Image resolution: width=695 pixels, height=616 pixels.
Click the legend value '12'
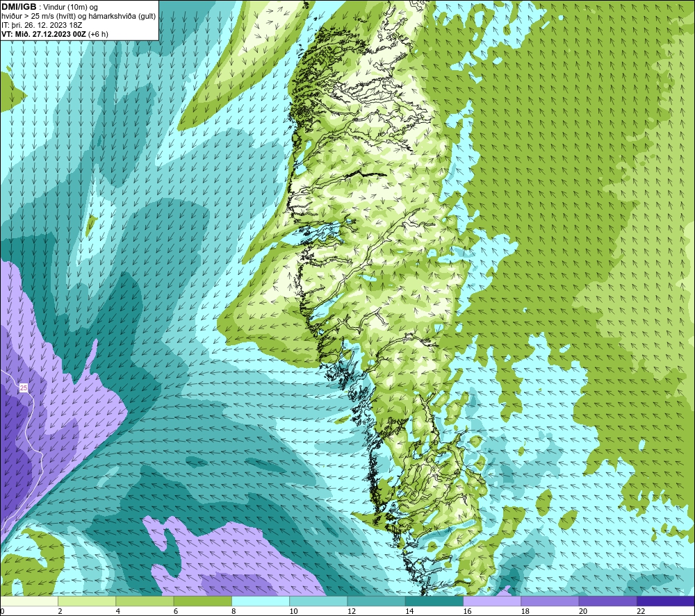point(352,611)
